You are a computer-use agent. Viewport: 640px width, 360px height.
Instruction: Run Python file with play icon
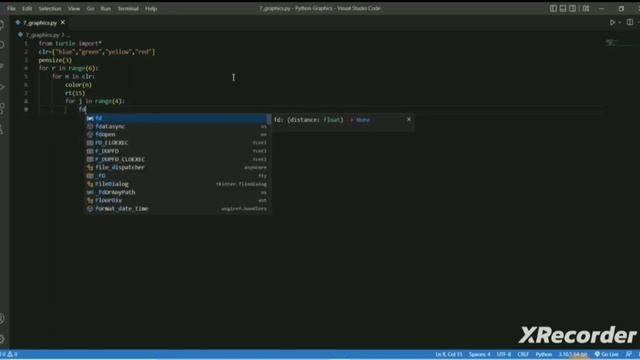coord(612,22)
